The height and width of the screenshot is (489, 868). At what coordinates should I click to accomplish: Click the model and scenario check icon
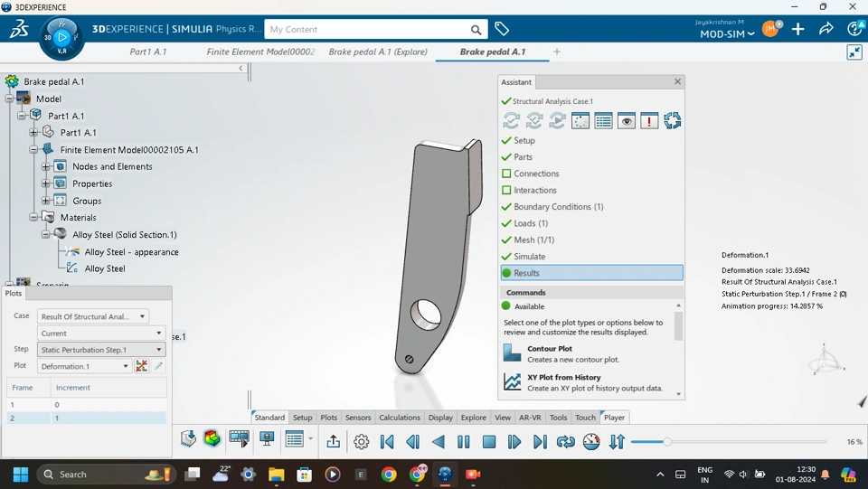tap(534, 120)
